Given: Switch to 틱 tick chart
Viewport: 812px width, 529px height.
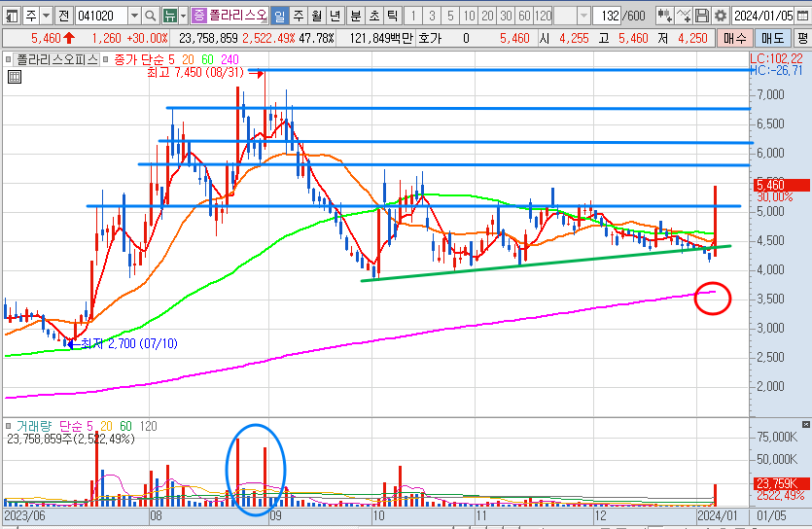Looking at the screenshot, I should 392,16.
